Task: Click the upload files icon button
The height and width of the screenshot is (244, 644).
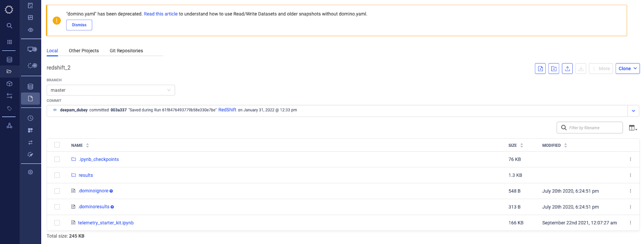Action: pos(567,69)
